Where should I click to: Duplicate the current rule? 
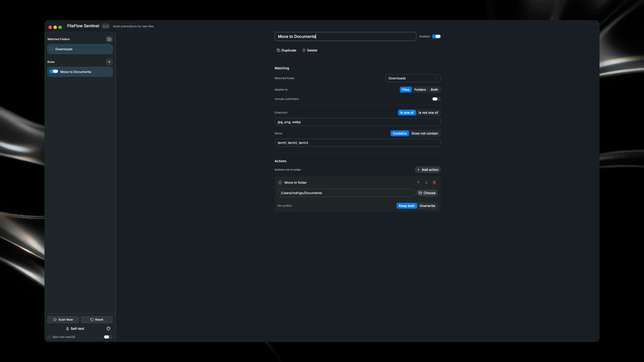pos(286,50)
